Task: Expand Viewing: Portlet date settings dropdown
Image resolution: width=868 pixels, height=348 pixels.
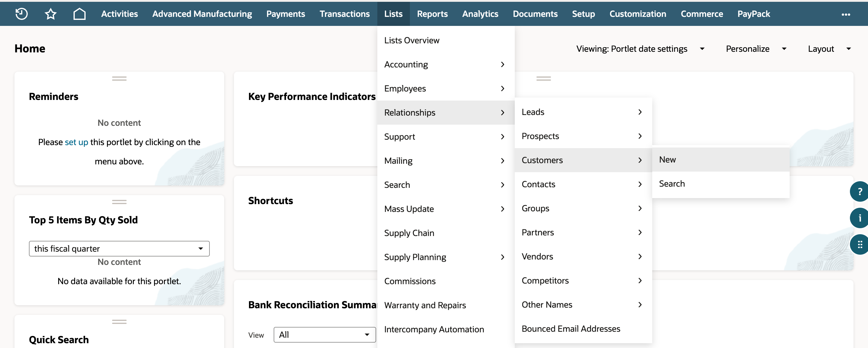Action: click(x=640, y=49)
